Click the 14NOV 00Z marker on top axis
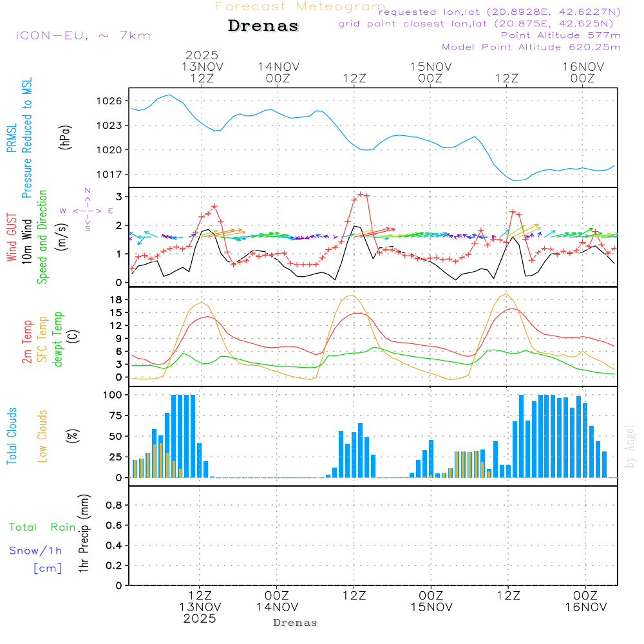The height and width of the screenshot is (644, 644). click(278, 72)
